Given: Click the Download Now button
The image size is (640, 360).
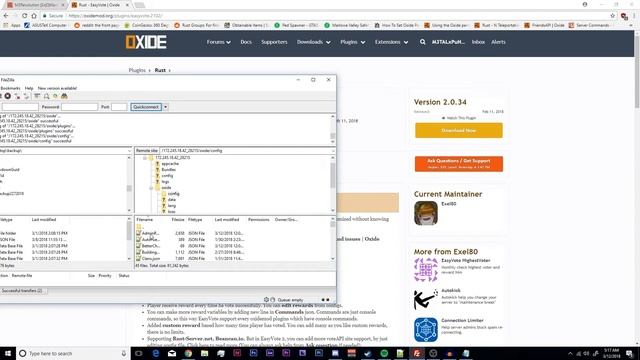Looking at the screenshot, I should tap(459, 131).
